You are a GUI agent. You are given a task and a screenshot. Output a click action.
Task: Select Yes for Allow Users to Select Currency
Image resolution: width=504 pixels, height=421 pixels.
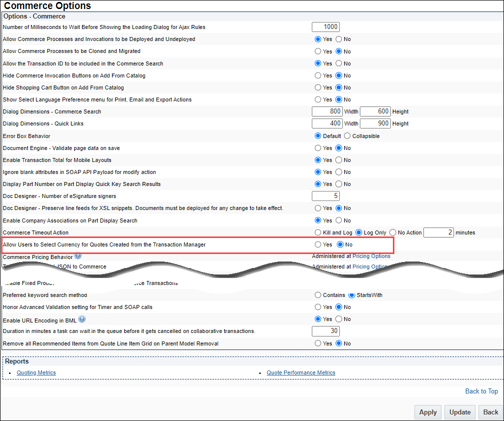pyautogui.click(x=318, y=244)
